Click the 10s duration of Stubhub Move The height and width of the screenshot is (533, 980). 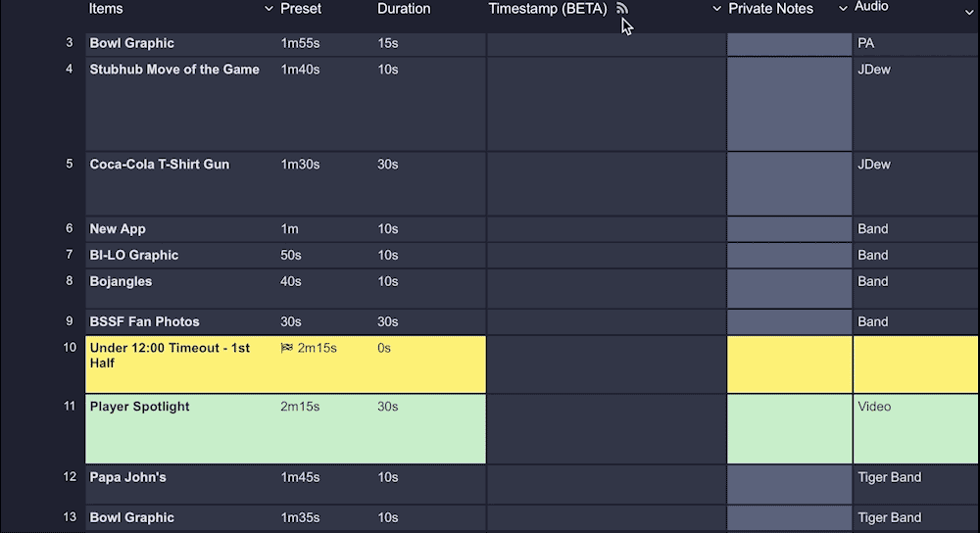tap(387, 70)
